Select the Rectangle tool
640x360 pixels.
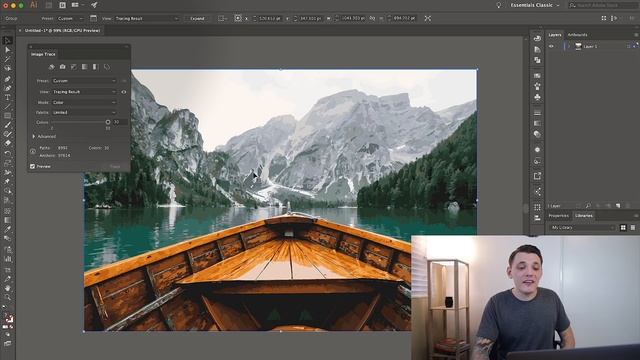coord(7,116)
